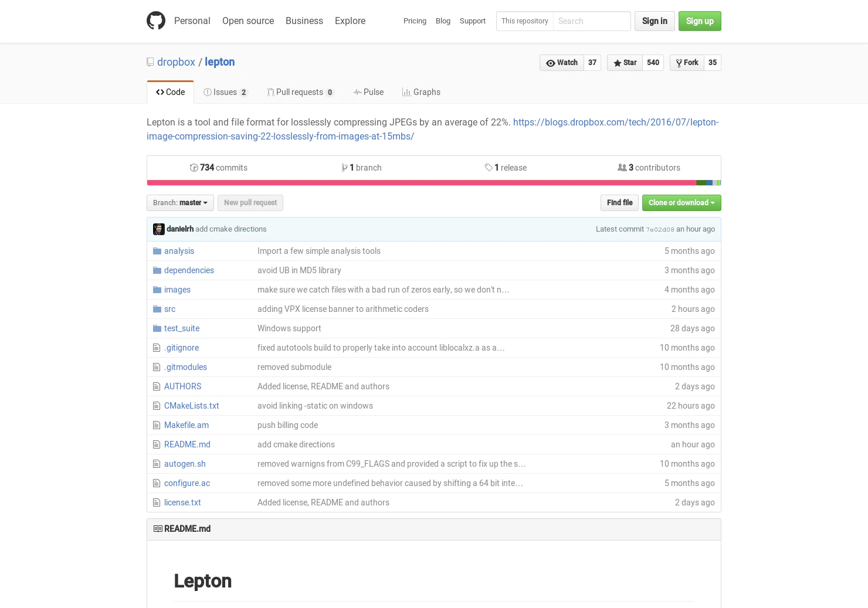The image size is (868, 608).
Task: Click the people icon beside 3 contributors
Action: tap(622, 168)
